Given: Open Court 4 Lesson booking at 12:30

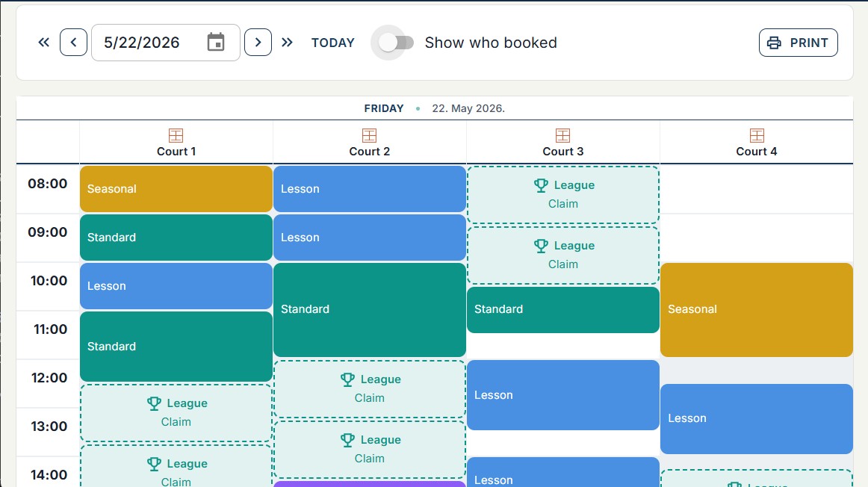Looking at the screenshot, I should point(757,419).
